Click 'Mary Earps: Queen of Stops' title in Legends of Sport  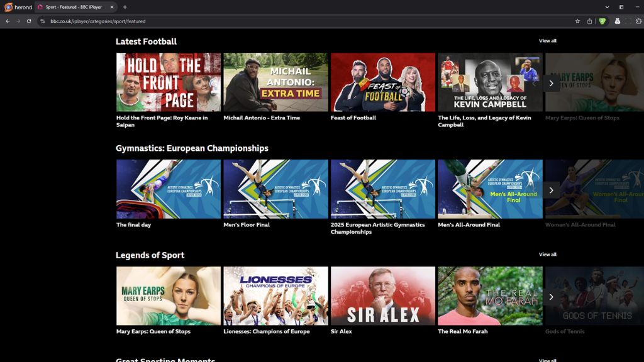153,332
